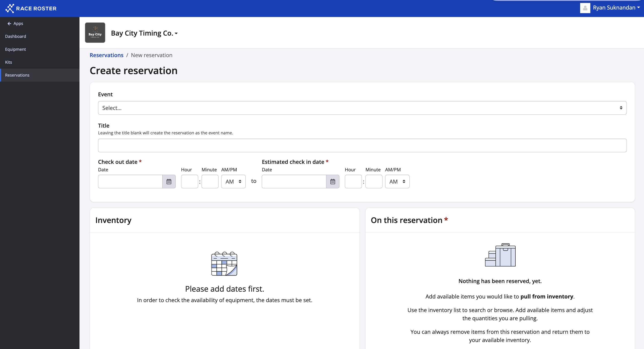Open Equipment in the sidebar

click(x=15, y=49)
